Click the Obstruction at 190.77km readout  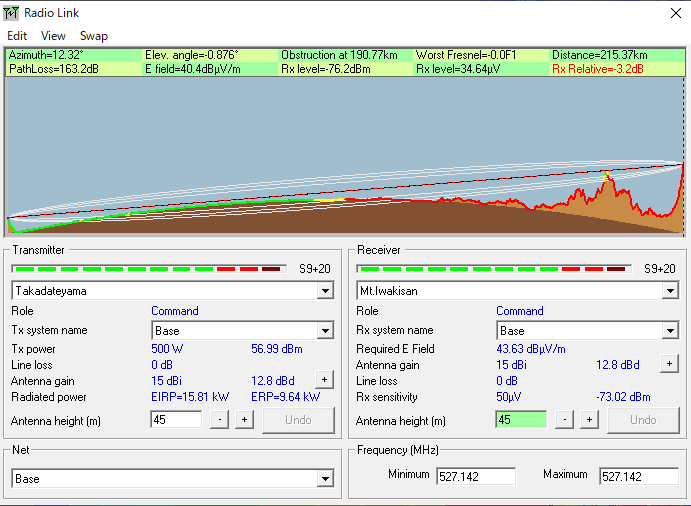pyautogui.click(x=339, y=55)
